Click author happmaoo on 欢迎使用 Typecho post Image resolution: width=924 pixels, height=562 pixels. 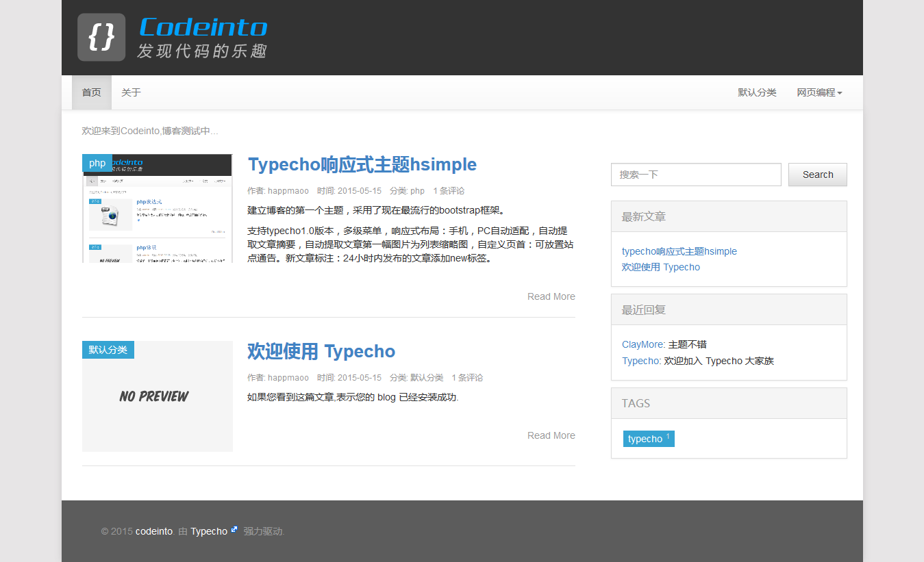(x=288, y=378)
